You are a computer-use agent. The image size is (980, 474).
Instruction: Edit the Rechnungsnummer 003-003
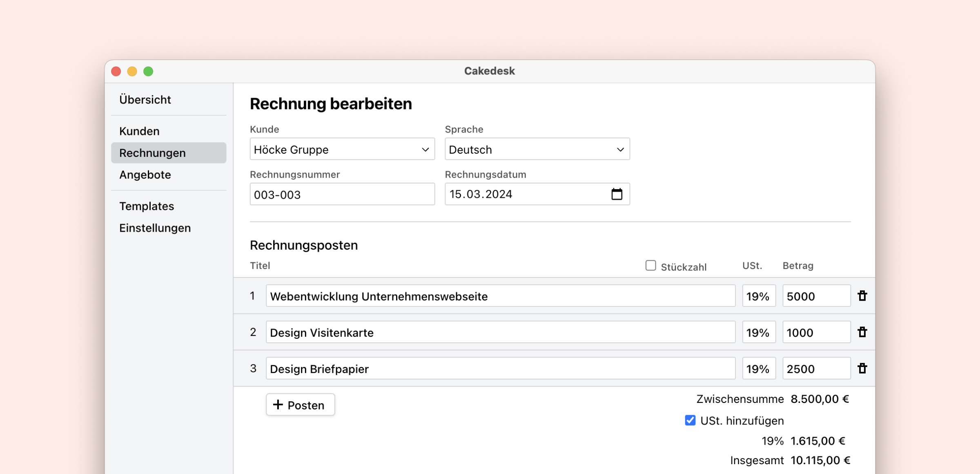[x=342, y=194]
